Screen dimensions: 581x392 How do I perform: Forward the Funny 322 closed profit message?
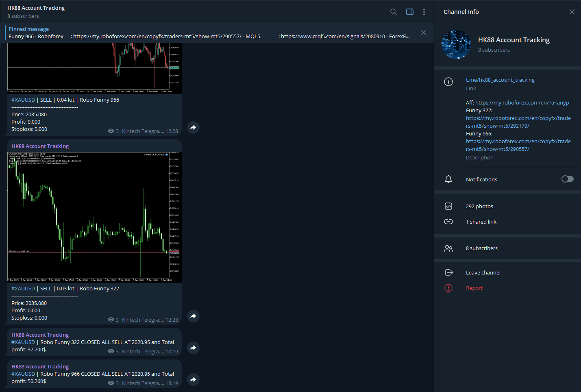tap(193, 348)
